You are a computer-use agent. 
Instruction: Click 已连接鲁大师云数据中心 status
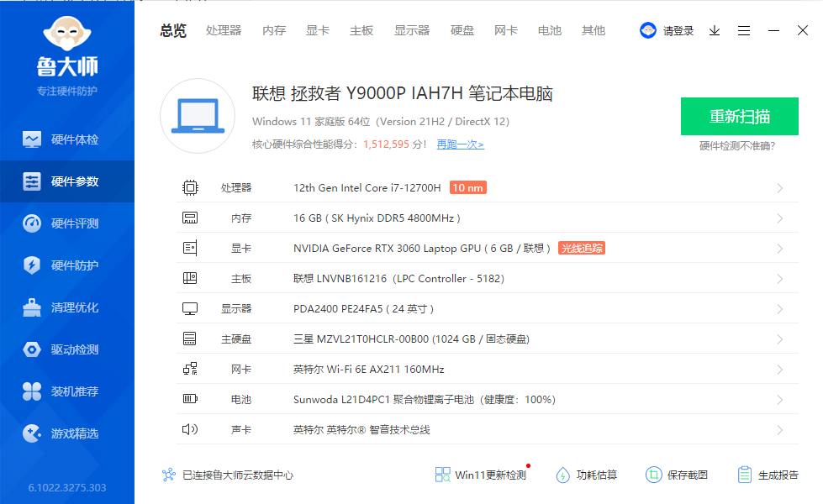[x=228, y=475]
